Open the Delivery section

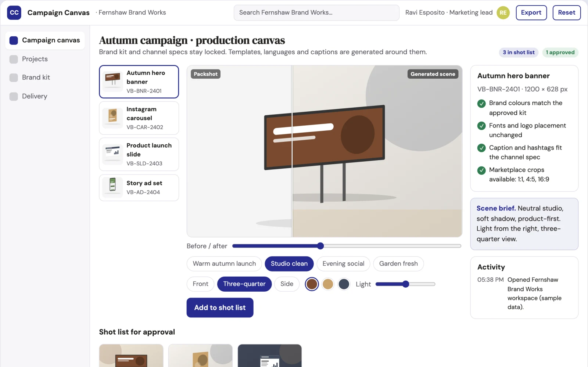point(45,96)
